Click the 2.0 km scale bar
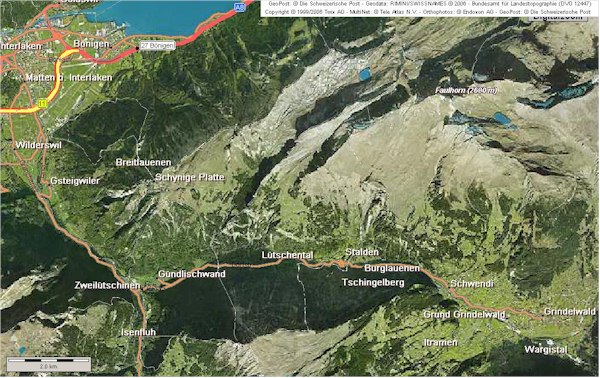This screenshot has height=378, width=600. point(49,364)
